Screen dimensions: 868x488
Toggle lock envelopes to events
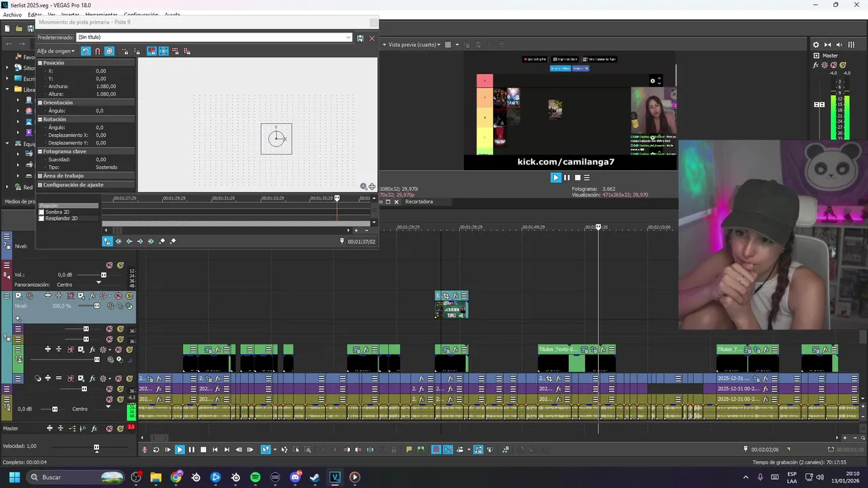pos(478,449)
